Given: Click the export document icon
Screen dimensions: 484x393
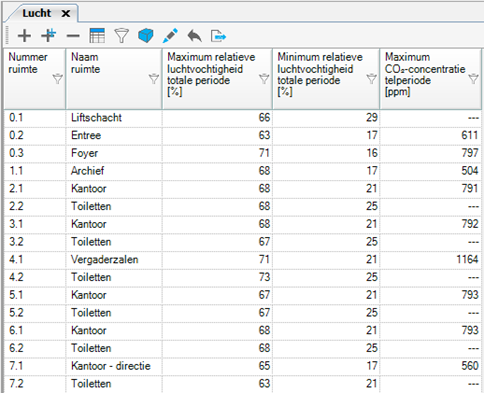Looking at the screenshot, I should pos(218,36).
